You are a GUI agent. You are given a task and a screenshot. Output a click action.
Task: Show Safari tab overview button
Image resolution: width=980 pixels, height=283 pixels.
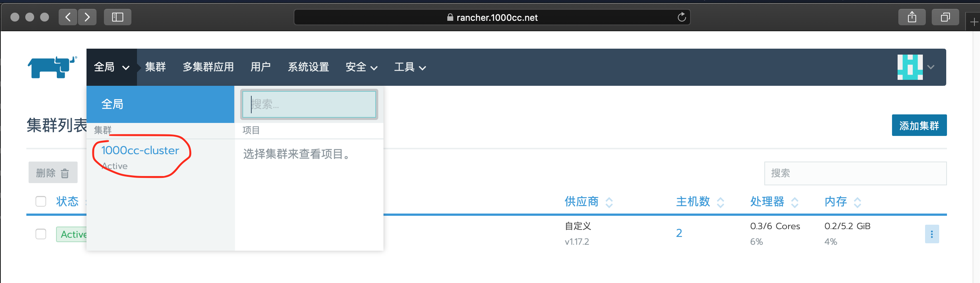click(x=945, y=17)
